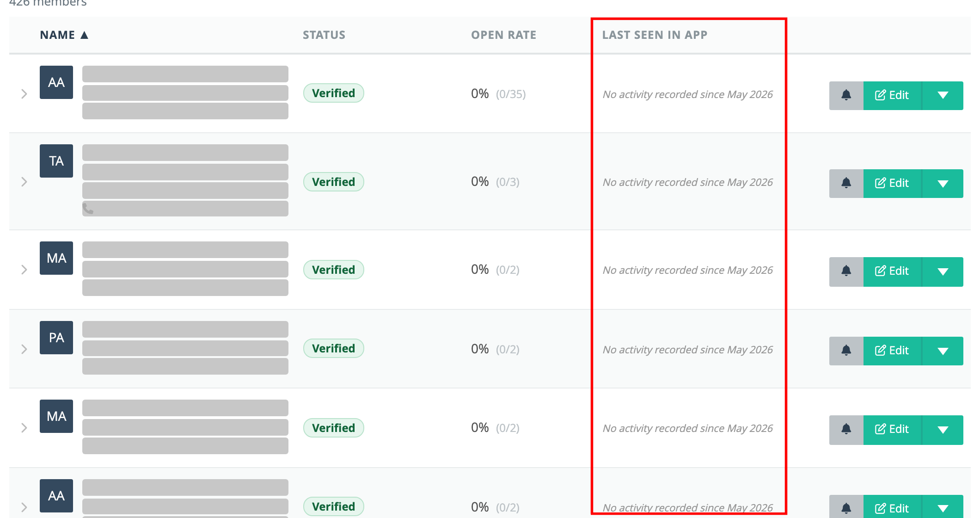The height and width of the screenshot is (518, 980).
Task: Open the dropdown arrow beside Edit in the PA row
Action: tap(943, 351)
